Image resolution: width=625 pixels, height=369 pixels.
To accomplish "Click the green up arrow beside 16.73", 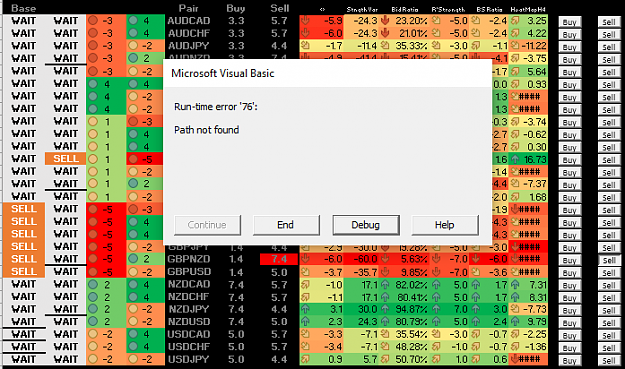I will pos(515,159).
